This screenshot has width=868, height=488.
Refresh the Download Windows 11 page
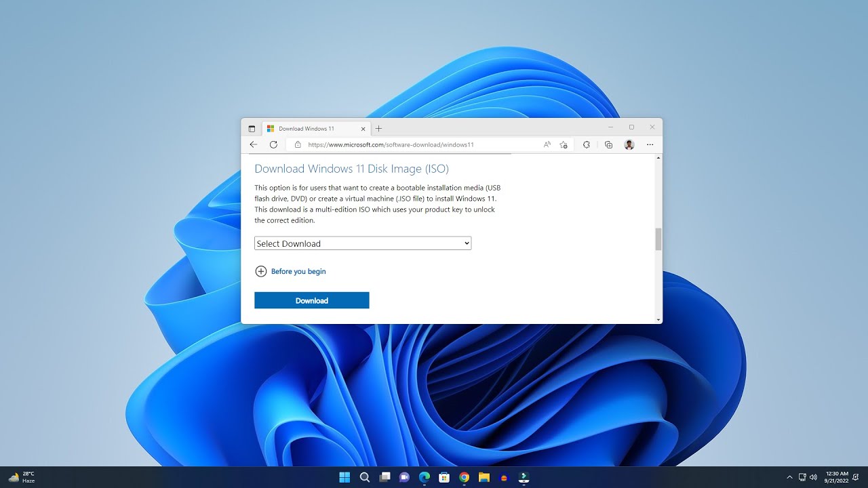coord(273,144)
